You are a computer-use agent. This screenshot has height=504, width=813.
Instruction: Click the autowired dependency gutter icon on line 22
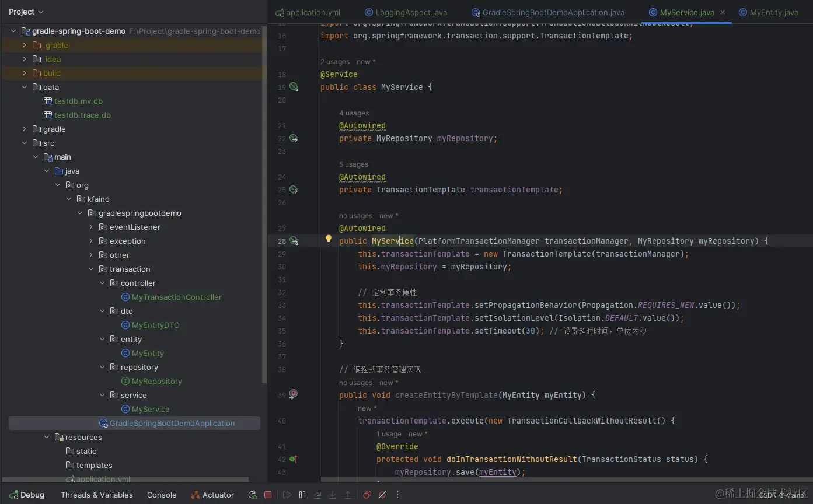click(294, 138)
